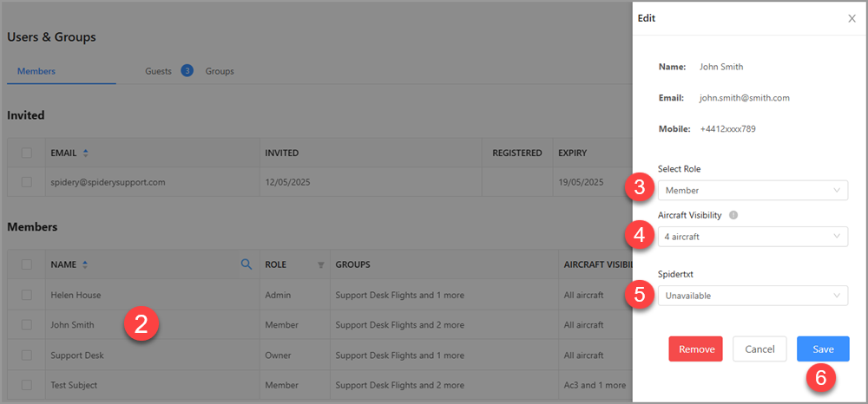Open the Spidertxt dropdown

tap(753, 296)
